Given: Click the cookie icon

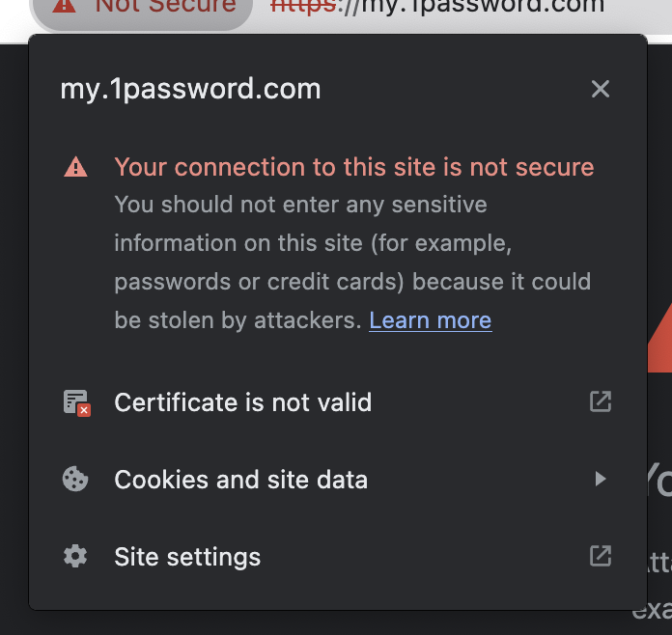Looking at the screenshot, I should point(75,480).
